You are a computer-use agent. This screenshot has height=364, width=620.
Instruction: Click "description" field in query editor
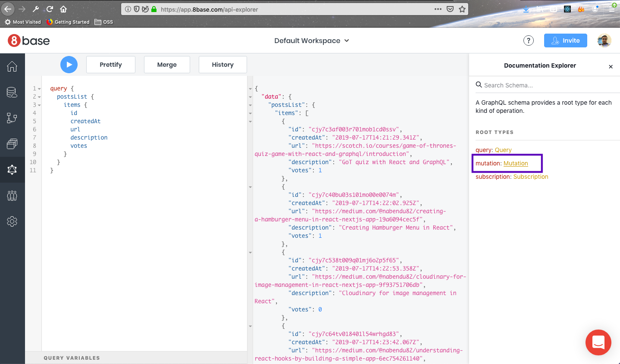[x=89, y=138]
